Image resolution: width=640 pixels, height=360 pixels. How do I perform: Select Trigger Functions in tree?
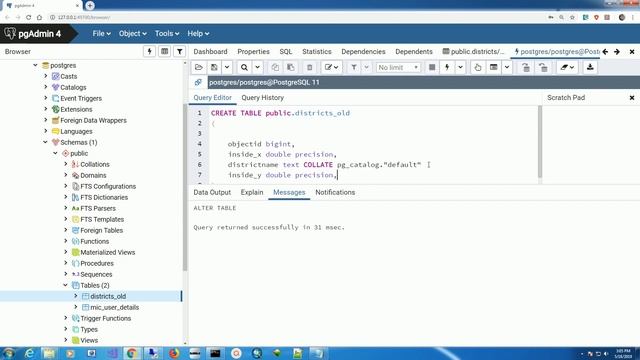(105, 318)
